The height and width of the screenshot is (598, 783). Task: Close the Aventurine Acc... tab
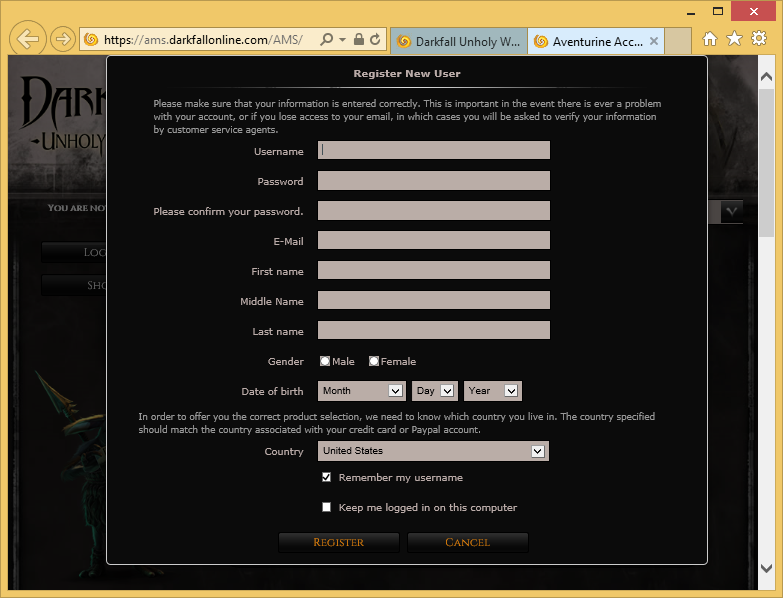[654, 41]
